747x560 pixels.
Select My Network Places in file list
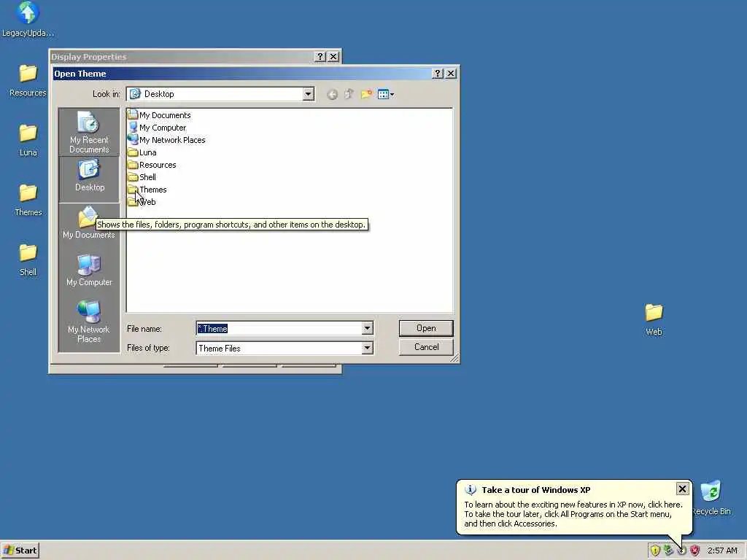(167, 140)
